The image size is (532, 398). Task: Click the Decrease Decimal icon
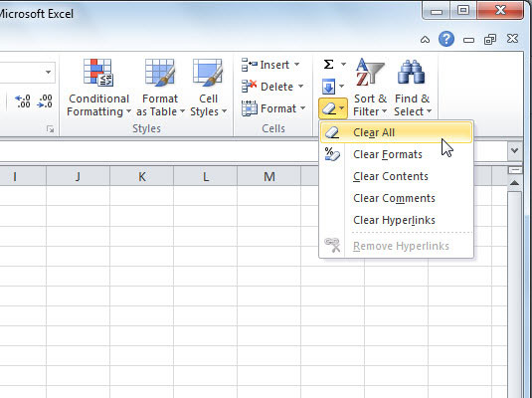coord(45,101)
